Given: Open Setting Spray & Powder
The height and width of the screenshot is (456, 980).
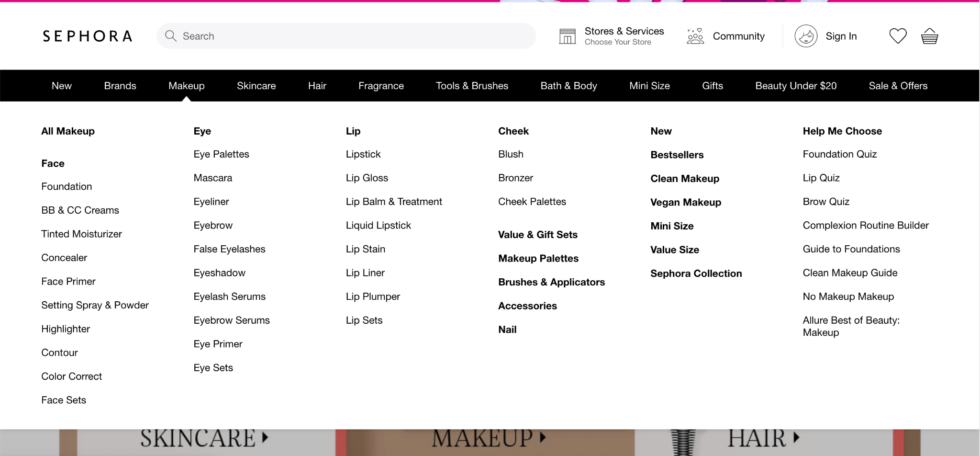Looking at the screenshot, I should (95, 305).
